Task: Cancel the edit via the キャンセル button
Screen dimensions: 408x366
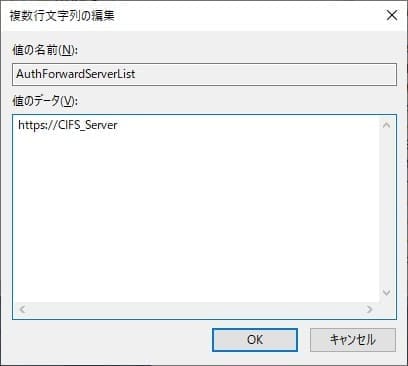Action: coord(353,340)
